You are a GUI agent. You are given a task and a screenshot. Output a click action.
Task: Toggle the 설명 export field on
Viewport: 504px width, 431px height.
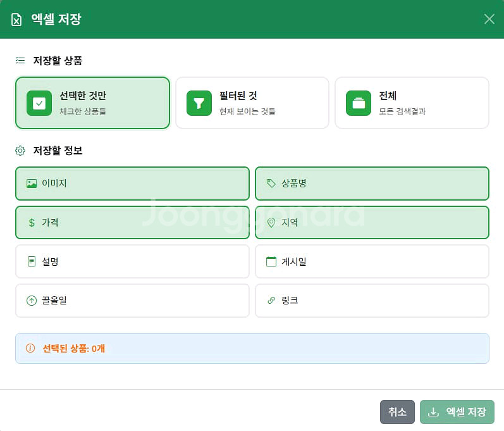132,261
